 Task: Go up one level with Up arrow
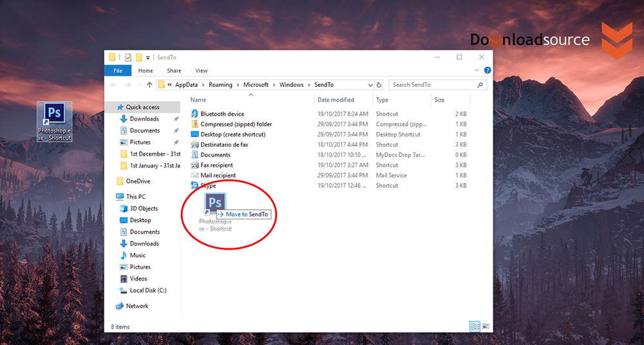(x=149, y=85)
